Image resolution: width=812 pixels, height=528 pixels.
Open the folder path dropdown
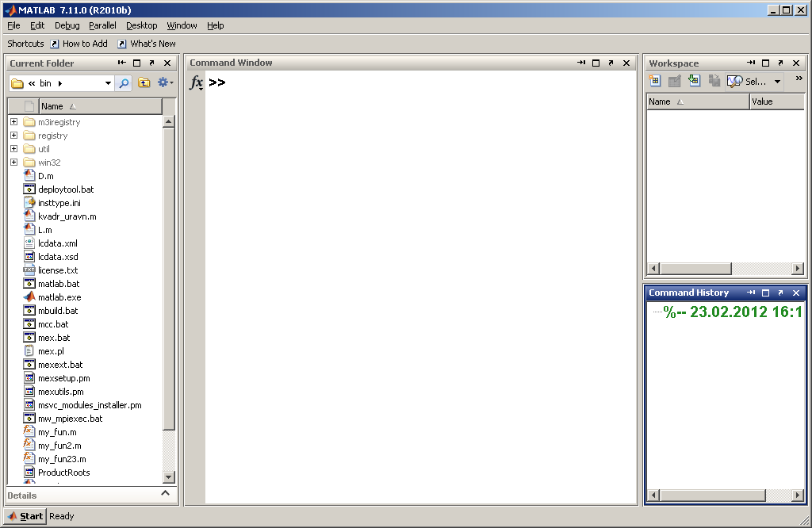pos(108,82)
